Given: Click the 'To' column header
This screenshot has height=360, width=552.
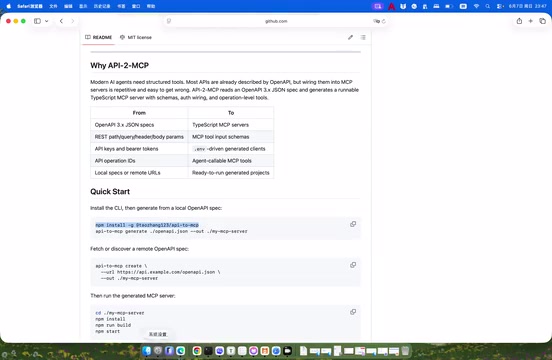Looking at the screenshot, I should [231, 113].
